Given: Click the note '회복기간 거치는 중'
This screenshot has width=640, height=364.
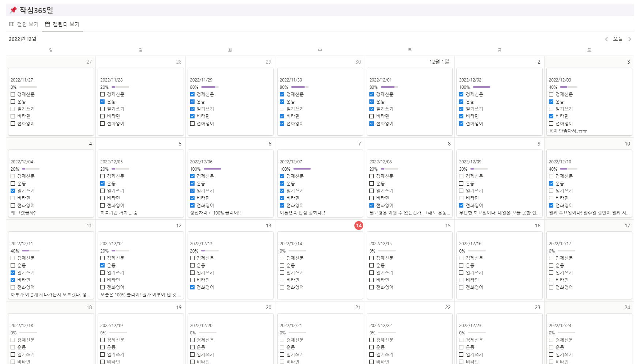Looking at the screenshot, I should (x=119, y=213).
